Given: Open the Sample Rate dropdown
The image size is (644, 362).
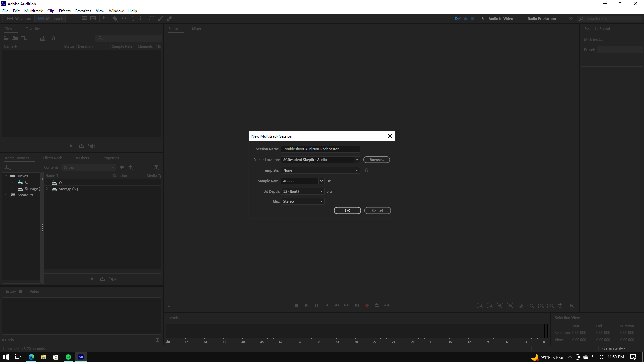Looking at the screenshot, I should pyautogui.click(x=321, y=181).
